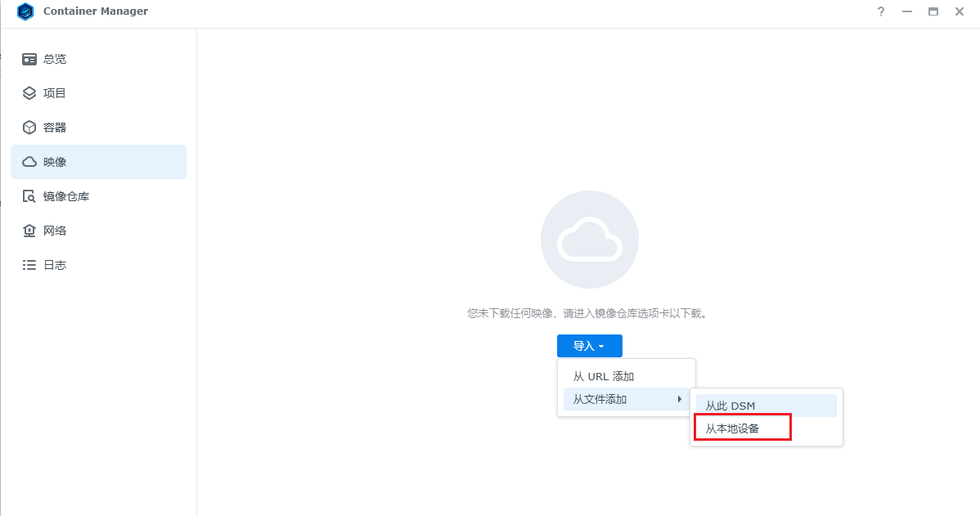Expand the 从文件添加 submenu arrow
This screenshot has height=516, width=980.
pos(680,399)
